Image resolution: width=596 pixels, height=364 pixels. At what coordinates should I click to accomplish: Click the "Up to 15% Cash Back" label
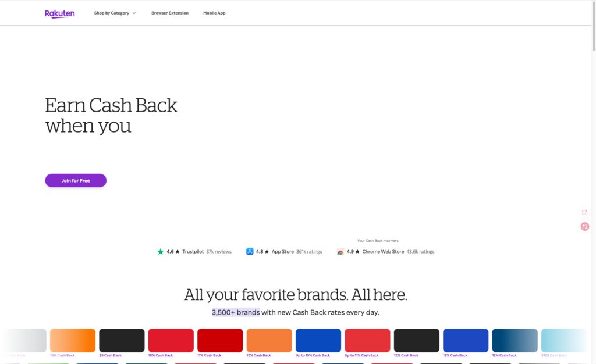click(x=313, y=356)
